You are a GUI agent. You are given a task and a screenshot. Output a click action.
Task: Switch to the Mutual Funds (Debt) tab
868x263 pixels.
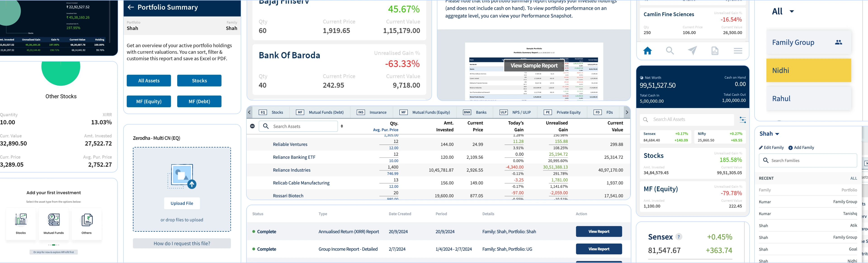[x=320, y=112]
